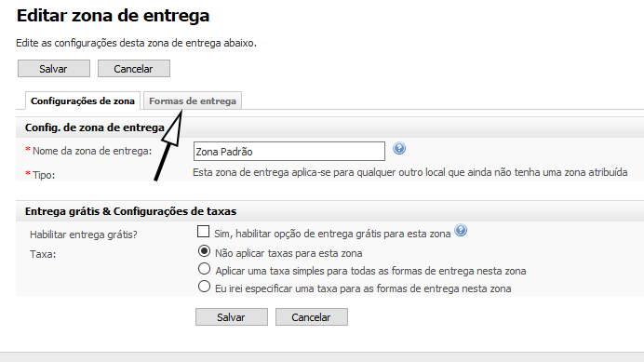
Task: Click the Taxa: label
Action: [x=43, y=254]
